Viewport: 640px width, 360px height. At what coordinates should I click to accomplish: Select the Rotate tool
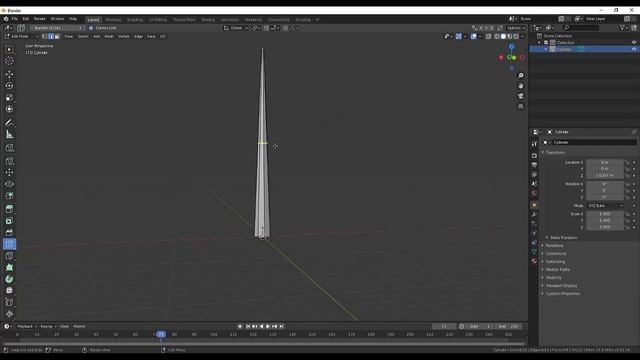[9, 86]
